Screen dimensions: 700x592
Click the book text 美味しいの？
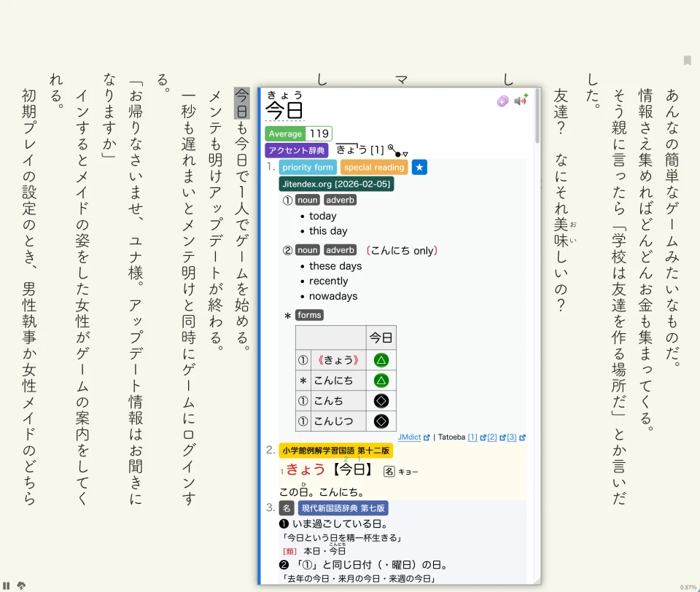(561, 265)
